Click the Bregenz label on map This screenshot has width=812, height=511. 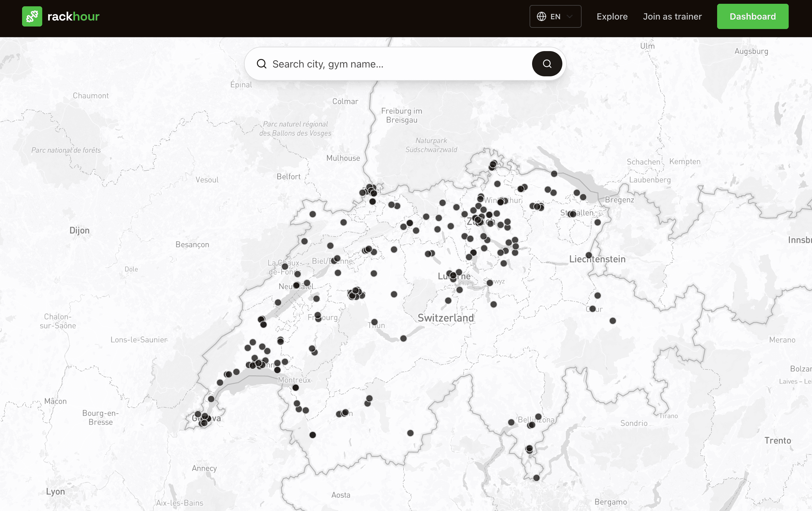click(x=619, y=200)
